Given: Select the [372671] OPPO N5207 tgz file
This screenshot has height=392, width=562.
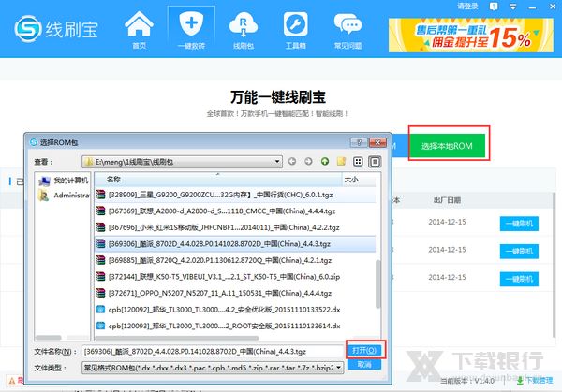Looking at the screenshot, I should [235, 293].
